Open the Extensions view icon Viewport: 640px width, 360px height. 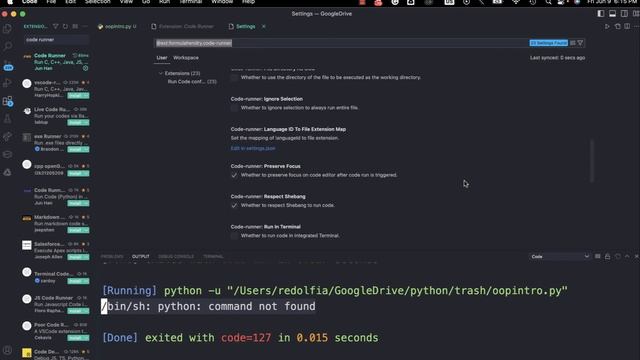point(7,101)
